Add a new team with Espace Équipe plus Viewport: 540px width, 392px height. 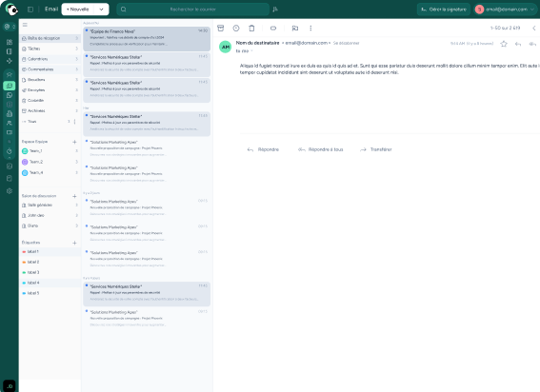coord(74,142)
